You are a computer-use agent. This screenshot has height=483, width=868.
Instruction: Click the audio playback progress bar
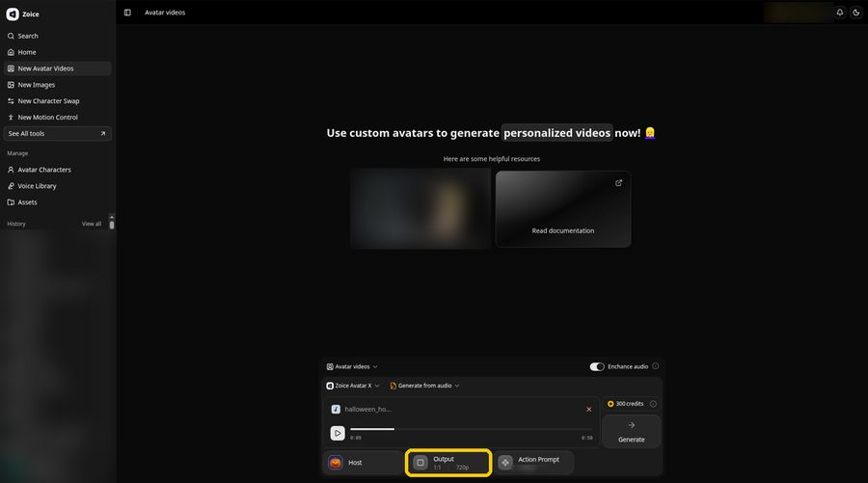click(471, 429)
